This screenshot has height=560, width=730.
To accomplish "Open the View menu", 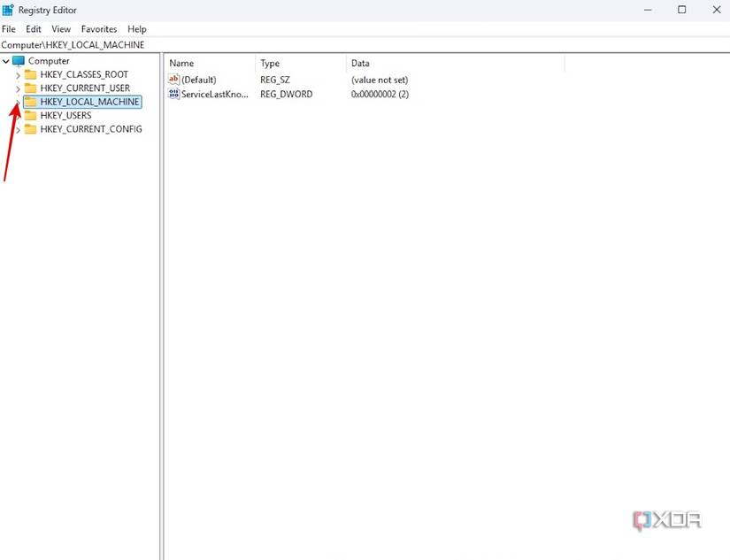I will tap(60, 28).
